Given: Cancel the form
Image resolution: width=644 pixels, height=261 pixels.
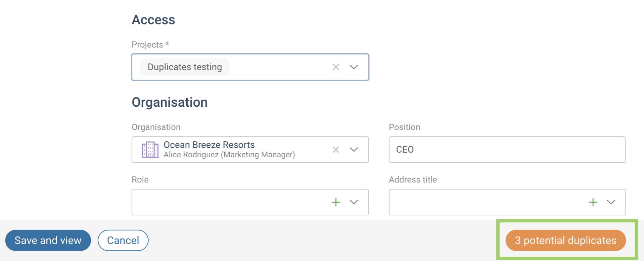Looking at the screenshot, I should 123,240.
